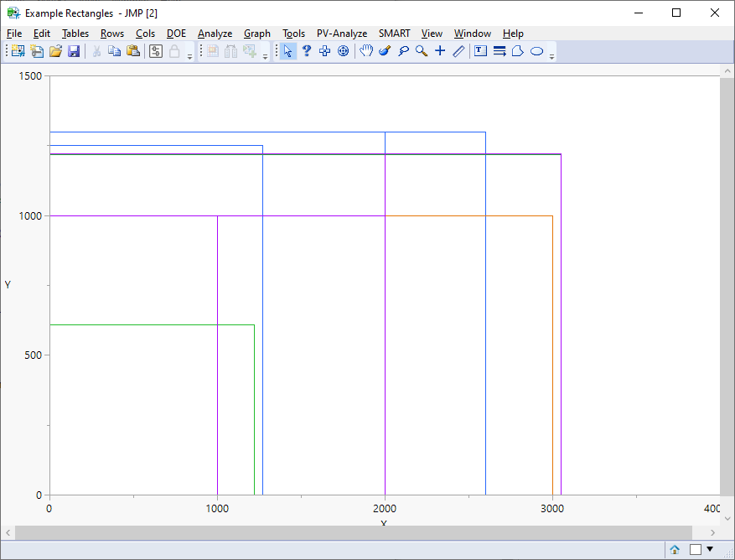Open the toolbar overflow arrow after Oval tool
Image resolution: width=735 pixels, height=560 pixels.
(551, 53)
